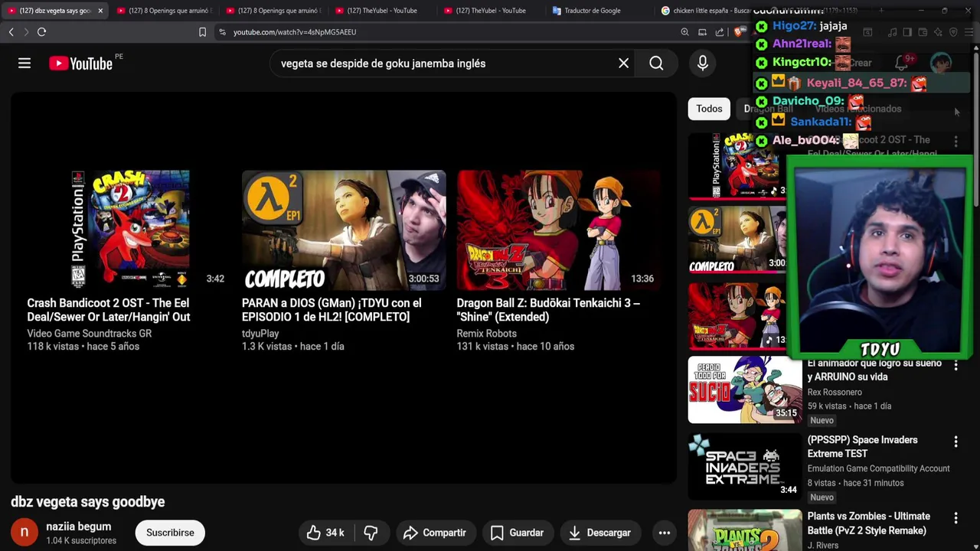The height and width of the screenshot is (551, 980).
Task: Click video title 'dbz vegeta says goodbye'
Action: 88,502
